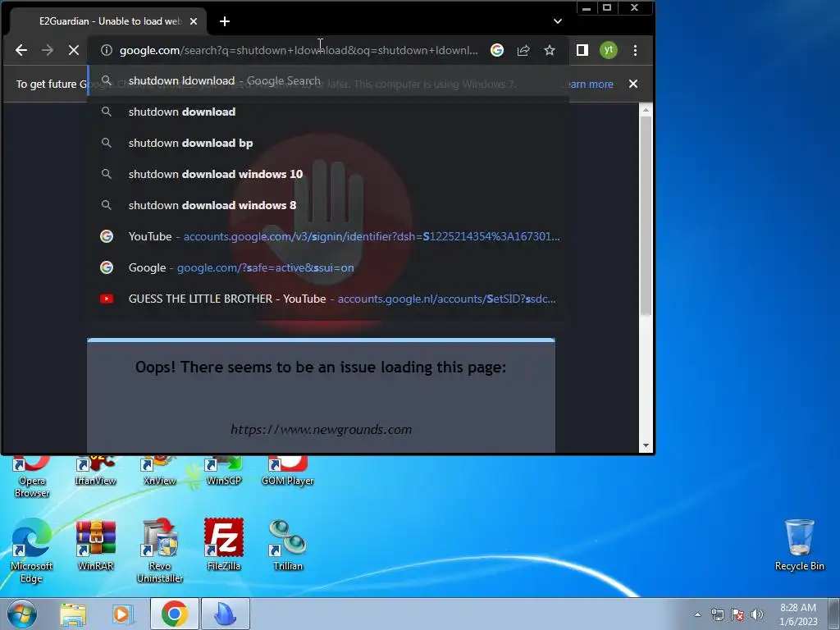Image resolution: width=840 pixels, height=630 pixels.
Task: Choose suggestion 'shutdown download bp'
Action: tap(328, 143)
